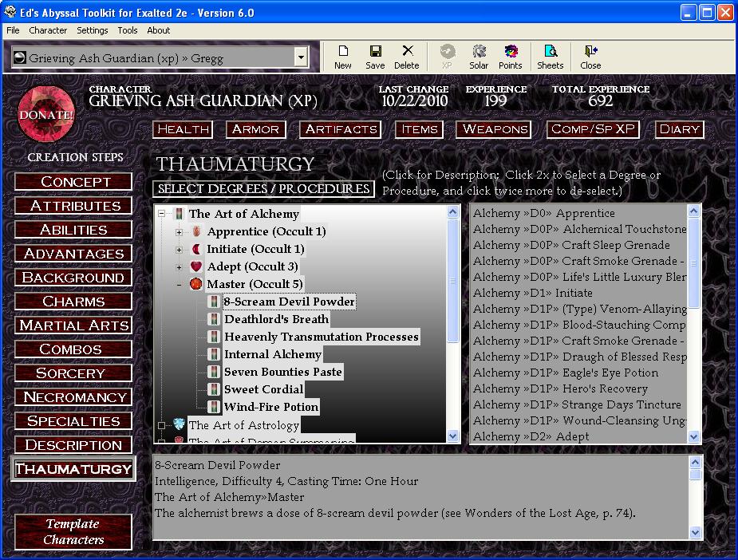The width and height of the screenshot is (738, 560).
Task: Click the Initiate crescent icon
Action: pyautogui.click(x=197, y=249)
